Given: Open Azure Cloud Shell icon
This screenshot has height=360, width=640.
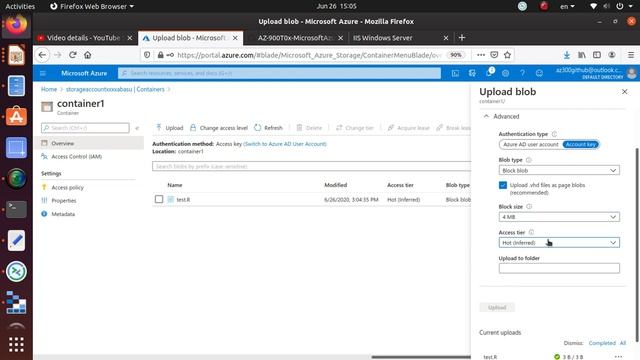Looking at the screenshot, I should click(456, 73).
